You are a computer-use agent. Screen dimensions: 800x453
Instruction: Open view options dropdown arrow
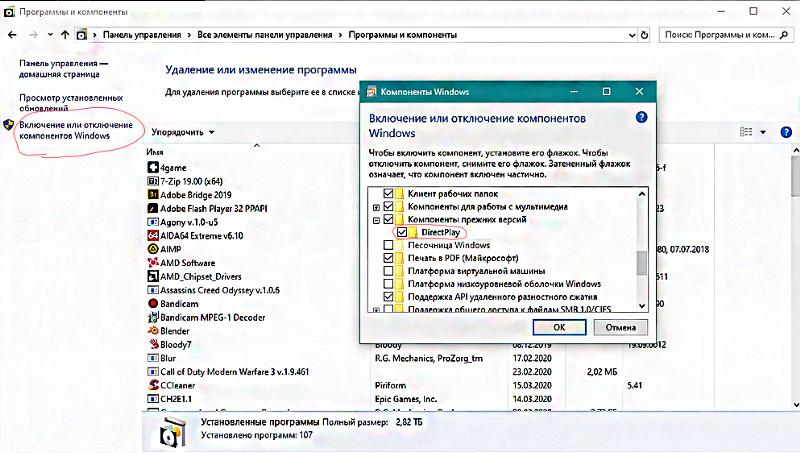(x=763, y=132)
